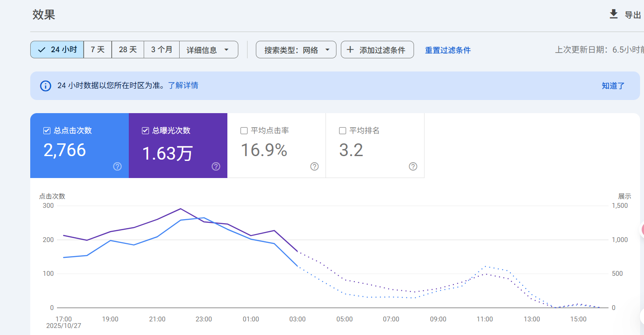Click help icon on 总曝光次数 card

[x=216, y=167]
